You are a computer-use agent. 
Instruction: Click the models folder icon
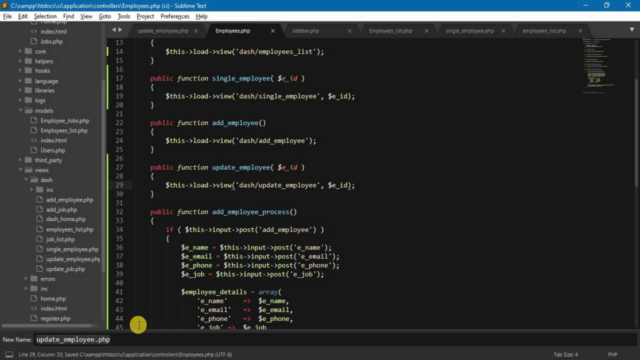point(29,111)
